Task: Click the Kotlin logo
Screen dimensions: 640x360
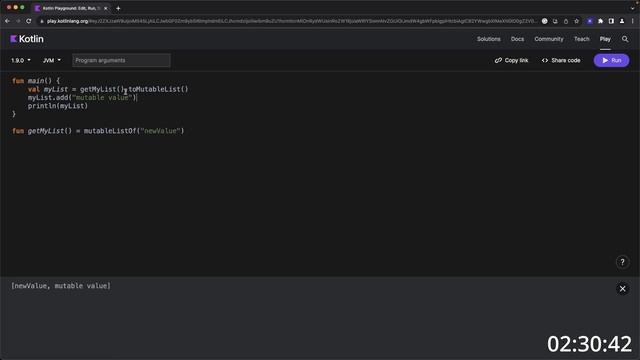Action: tap(27, 39)
